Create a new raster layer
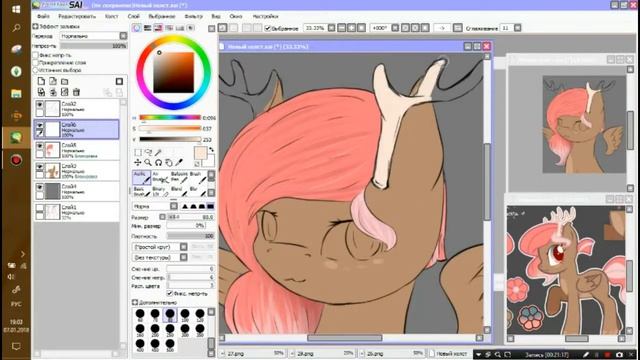The width and height of the screenshot is (640, 360). pyautogui.click(x=41, y=81)
